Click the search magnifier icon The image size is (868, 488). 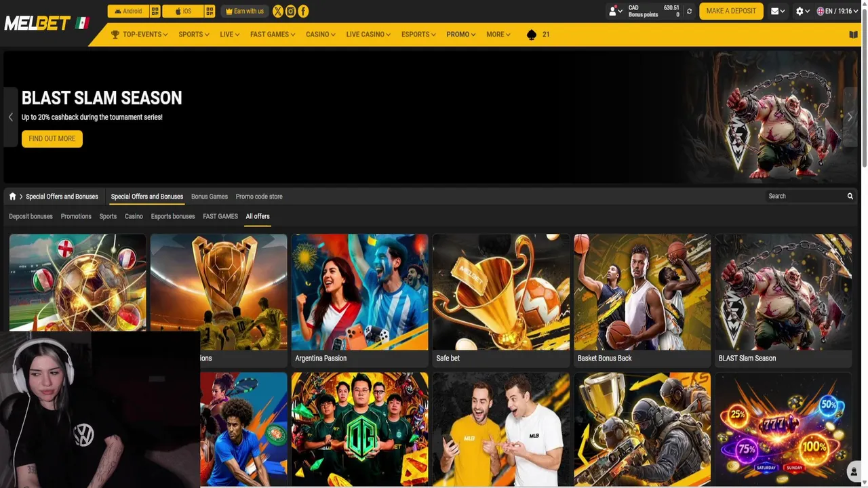click(x=850, y=197)
